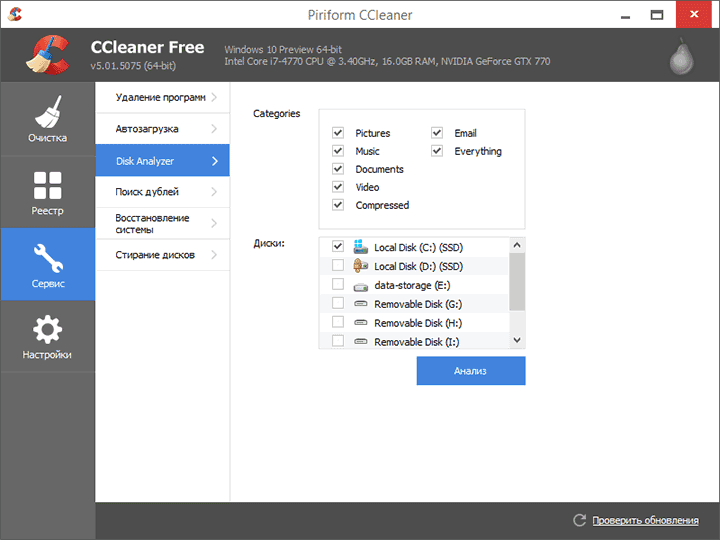720x540 pixels.
Task: Click the Removable Disk (I:) icon
Action: pos(360,341)
